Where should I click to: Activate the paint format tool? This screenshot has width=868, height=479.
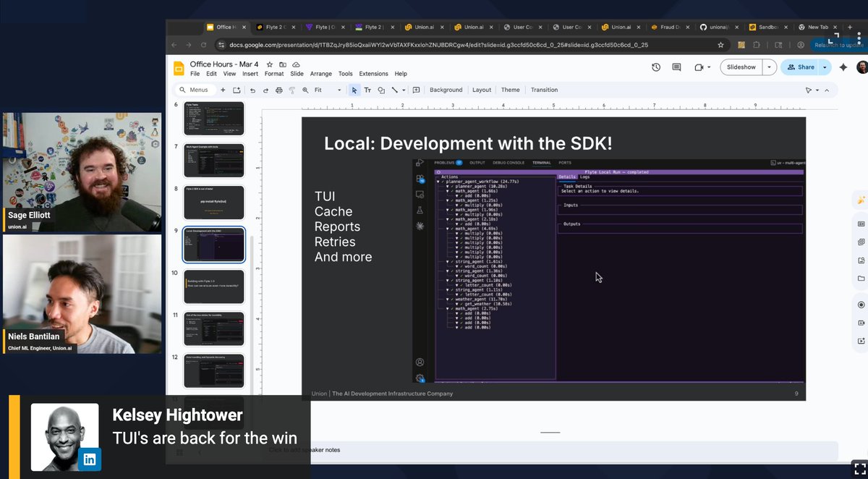click(x=292, y=90)
